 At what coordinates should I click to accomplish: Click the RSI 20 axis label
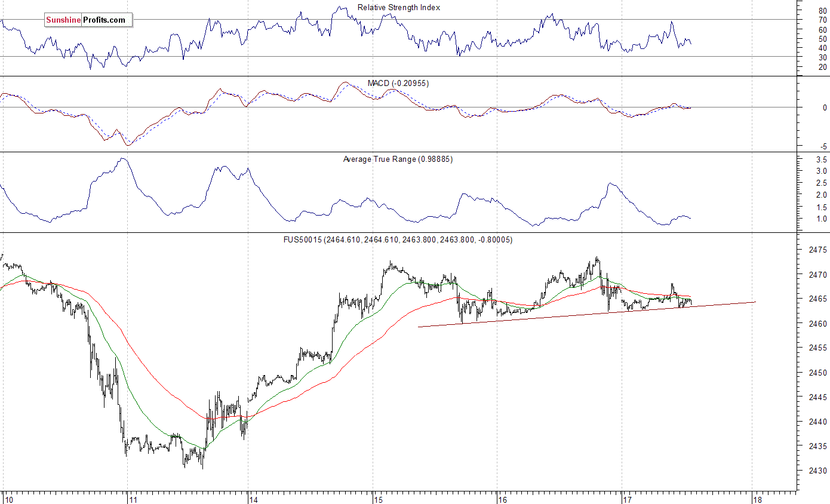tap(823, 67)
